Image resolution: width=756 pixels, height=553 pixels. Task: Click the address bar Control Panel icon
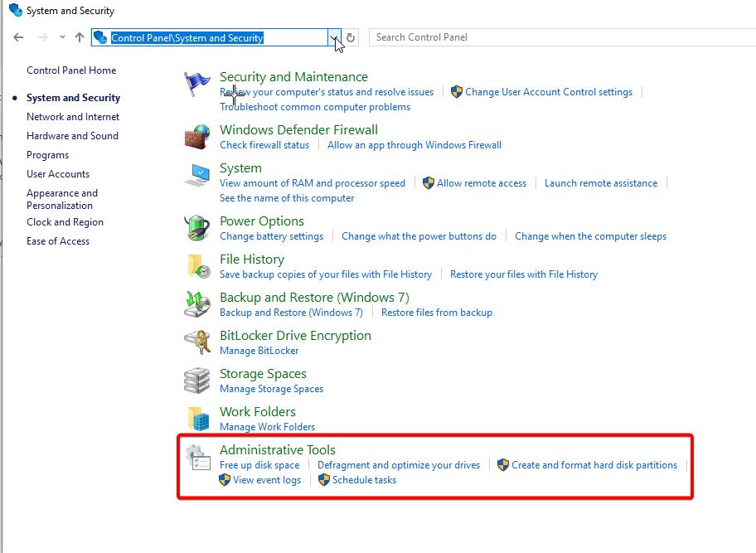pyautogui.click(x=100, y=37)
